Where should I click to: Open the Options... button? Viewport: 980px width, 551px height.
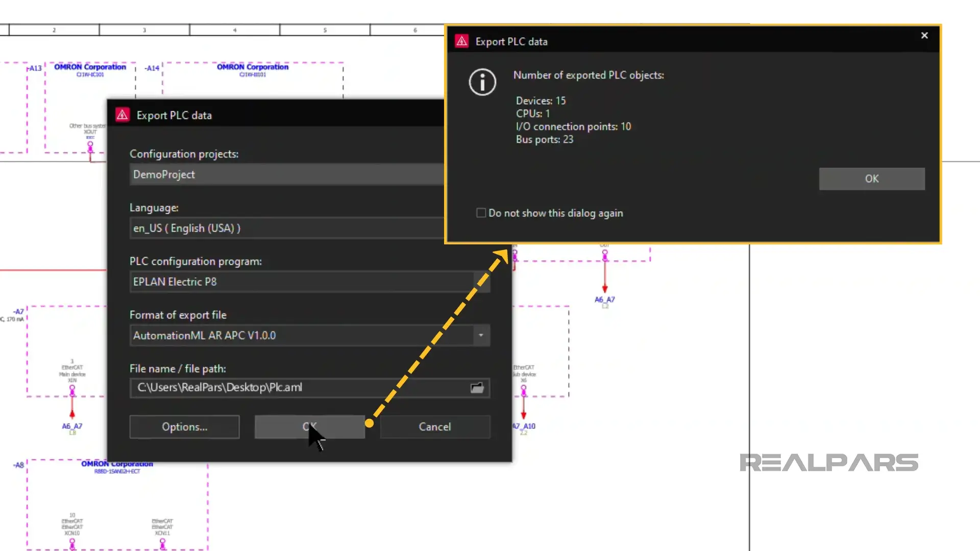click(x=184, y=427)
